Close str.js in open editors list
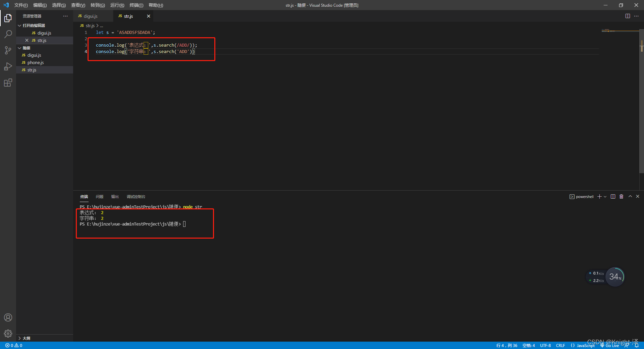 coord(27,40)
